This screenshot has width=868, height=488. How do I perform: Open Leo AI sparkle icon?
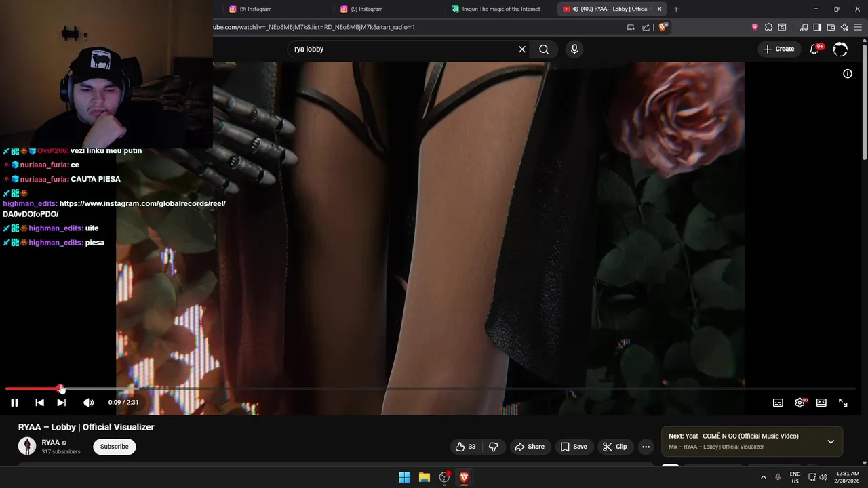point(844,27)
